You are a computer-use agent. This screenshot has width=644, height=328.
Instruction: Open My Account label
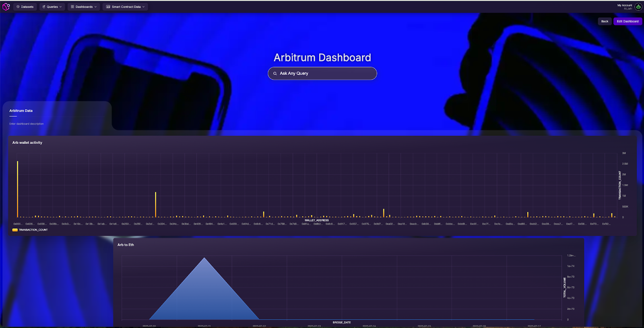click(625, 5)
